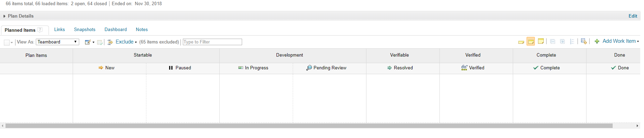
Task: Switch to the large sticky-note card size
Action: (541, 41)
